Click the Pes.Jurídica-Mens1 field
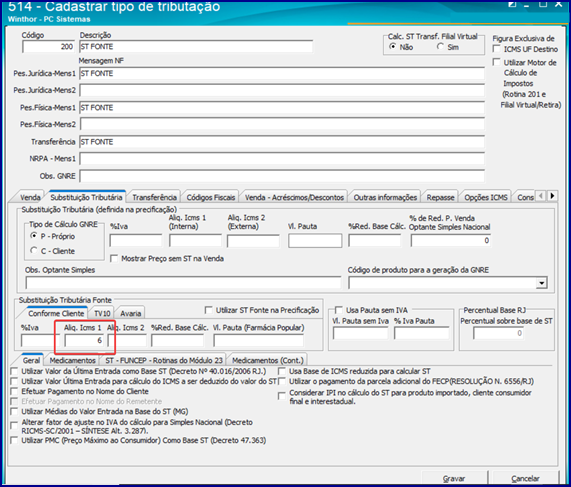The height and width of the screenshot is (487, 571). [282, 74]
